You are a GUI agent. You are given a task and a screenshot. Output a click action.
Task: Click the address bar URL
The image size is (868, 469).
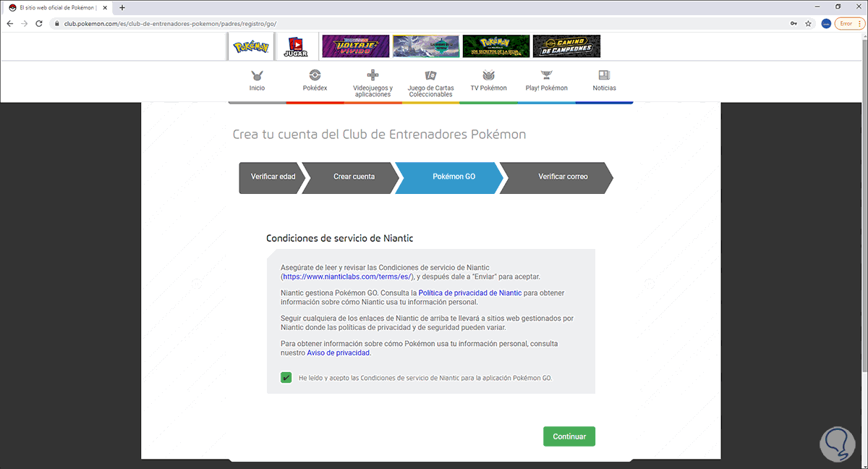pyautogui.click(x=170, y=23)
